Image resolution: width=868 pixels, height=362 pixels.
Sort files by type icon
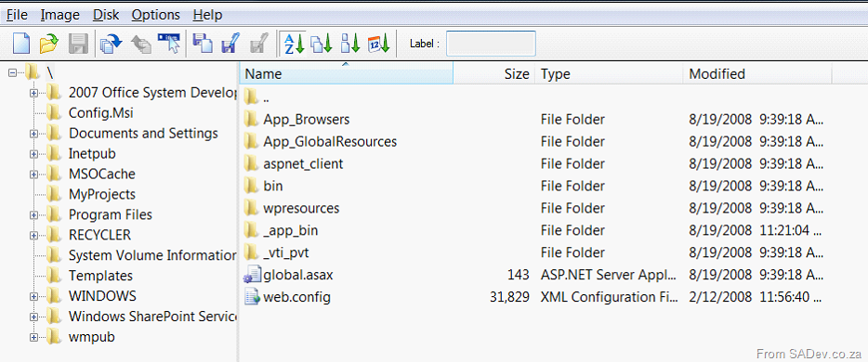[322, 44]
